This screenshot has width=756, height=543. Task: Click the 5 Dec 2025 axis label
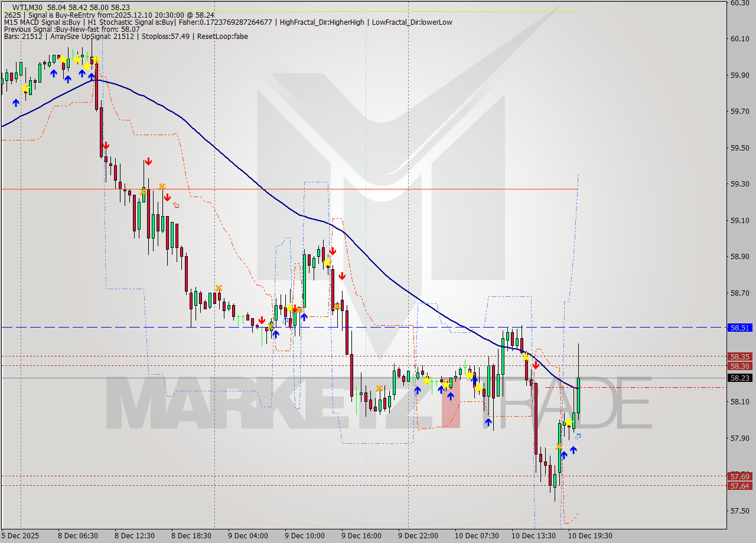pos(19,536)
